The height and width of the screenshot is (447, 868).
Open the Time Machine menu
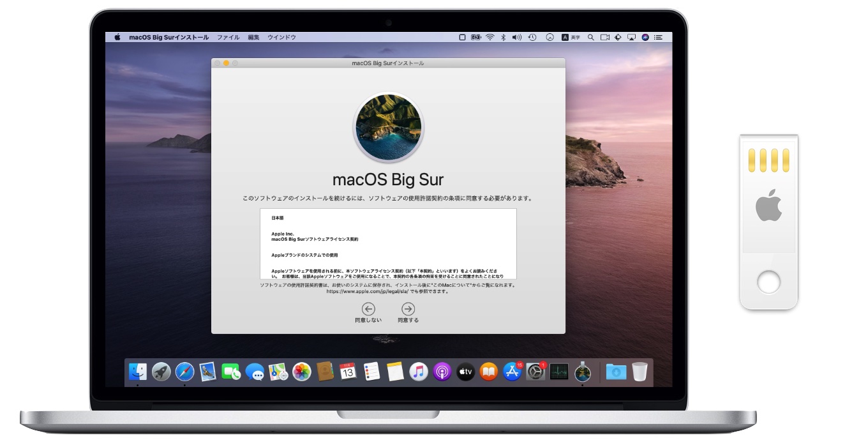tap(532, 36)
